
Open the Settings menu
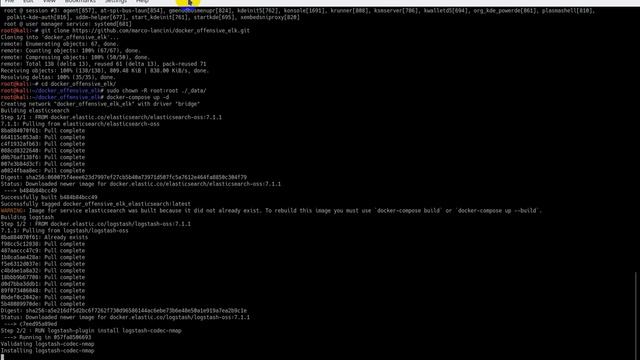(116, 1)
